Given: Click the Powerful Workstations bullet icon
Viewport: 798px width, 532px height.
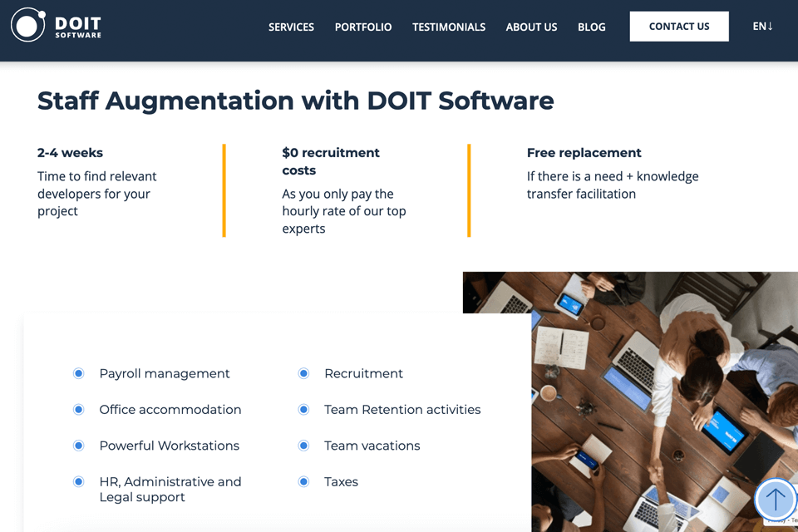Looking at the screenshot, I should (78, 446).
